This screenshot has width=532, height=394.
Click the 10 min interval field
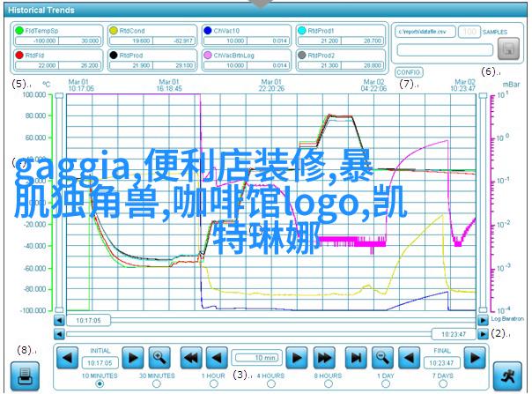pyautogui.click(x=257, y=358)
